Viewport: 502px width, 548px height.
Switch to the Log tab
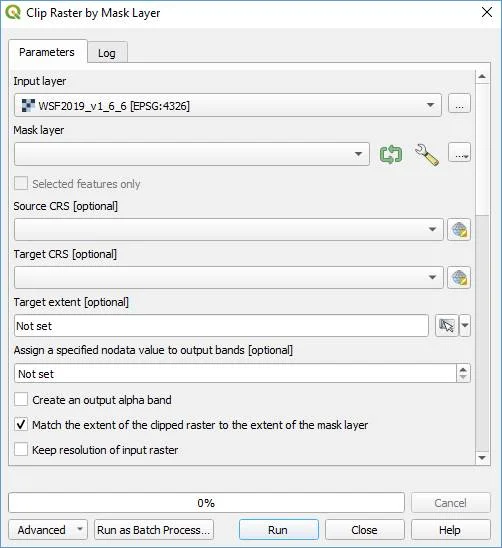107,53
